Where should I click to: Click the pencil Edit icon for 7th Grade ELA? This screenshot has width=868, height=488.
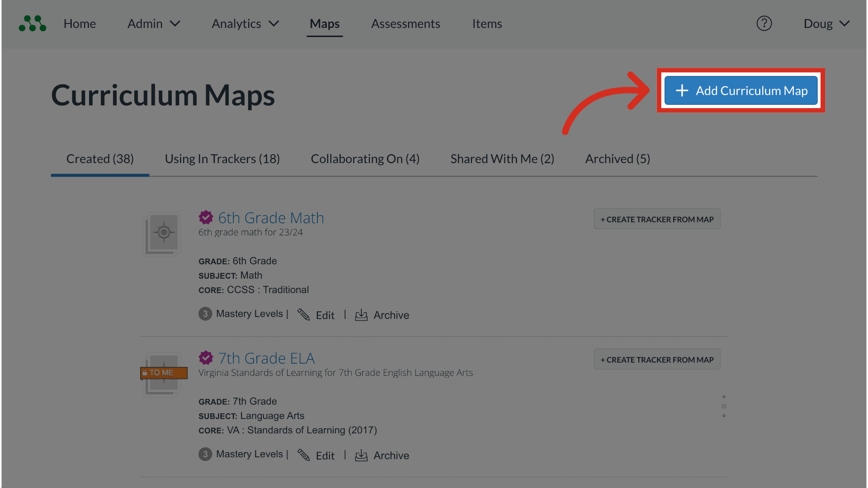click(x=303, y=455)
